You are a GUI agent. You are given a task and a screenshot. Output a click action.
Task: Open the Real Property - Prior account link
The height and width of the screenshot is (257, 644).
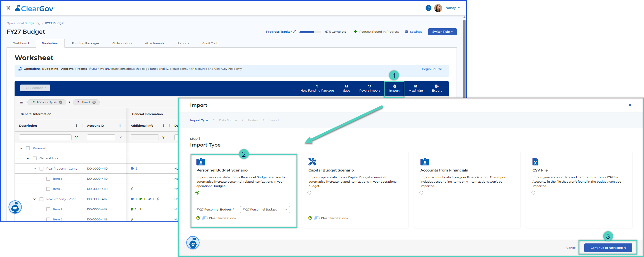pos(62,199)
